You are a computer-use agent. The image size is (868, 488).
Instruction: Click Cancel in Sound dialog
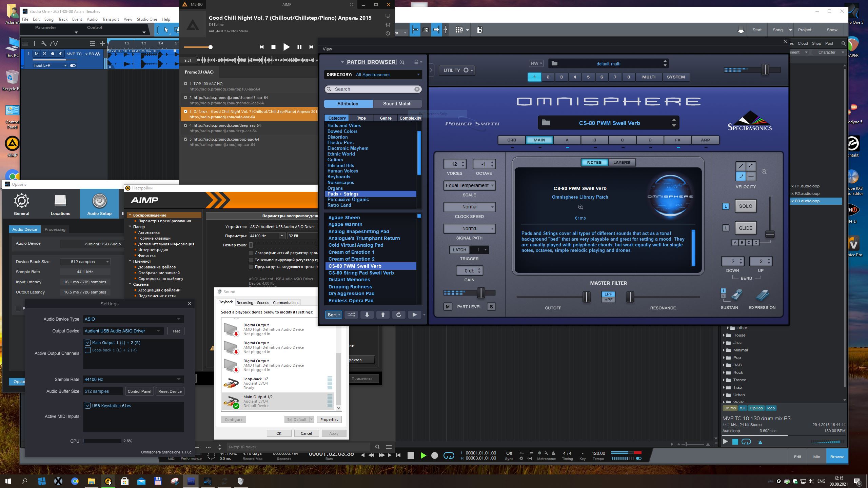pyautogui.click(x=306, y=433)
